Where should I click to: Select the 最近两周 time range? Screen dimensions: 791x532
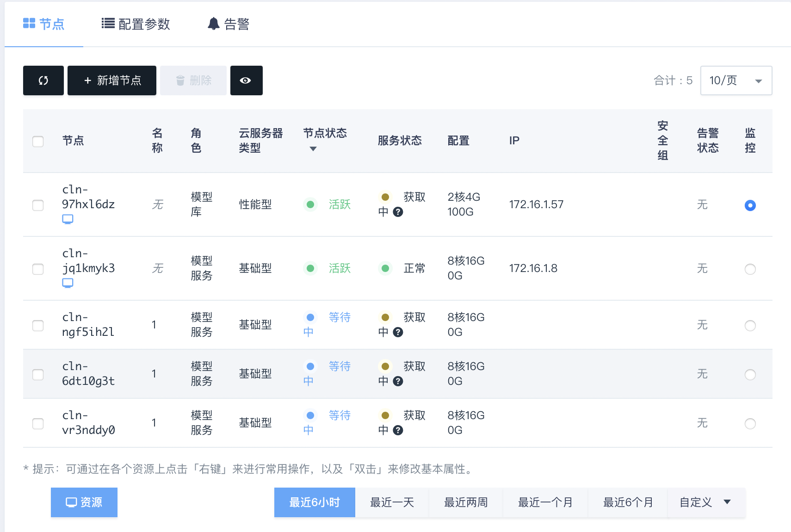click(x=466, y=502)
